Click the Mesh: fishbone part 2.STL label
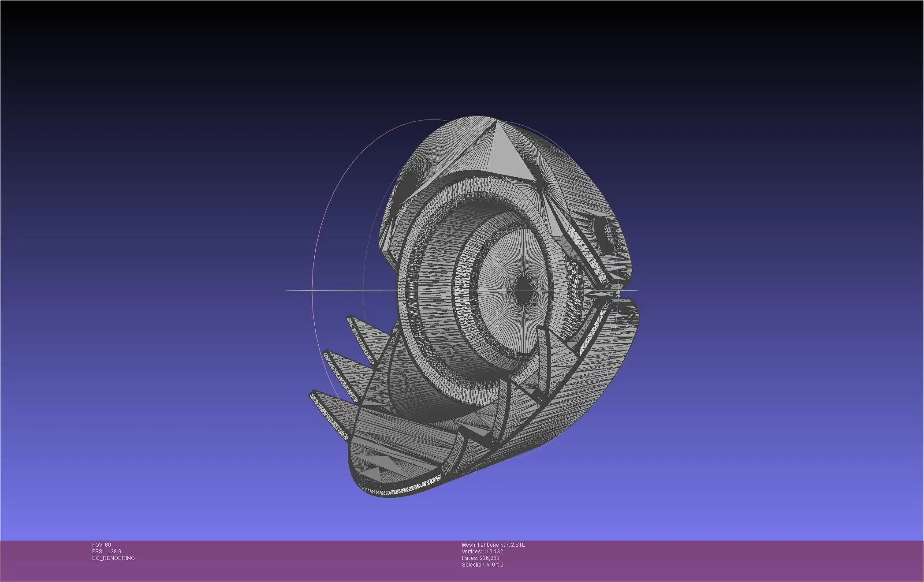Screen dimensions: 924x582 coord(493,545)
